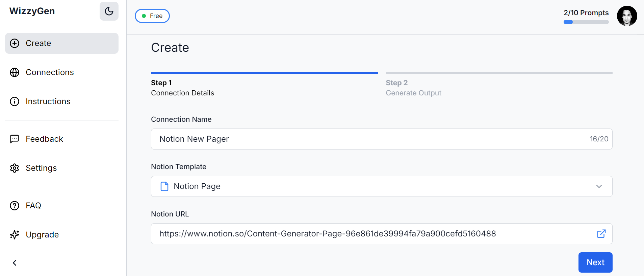Open the Connections menu item
This screenshot has width=644, height=276.
[x=50, y=72]
